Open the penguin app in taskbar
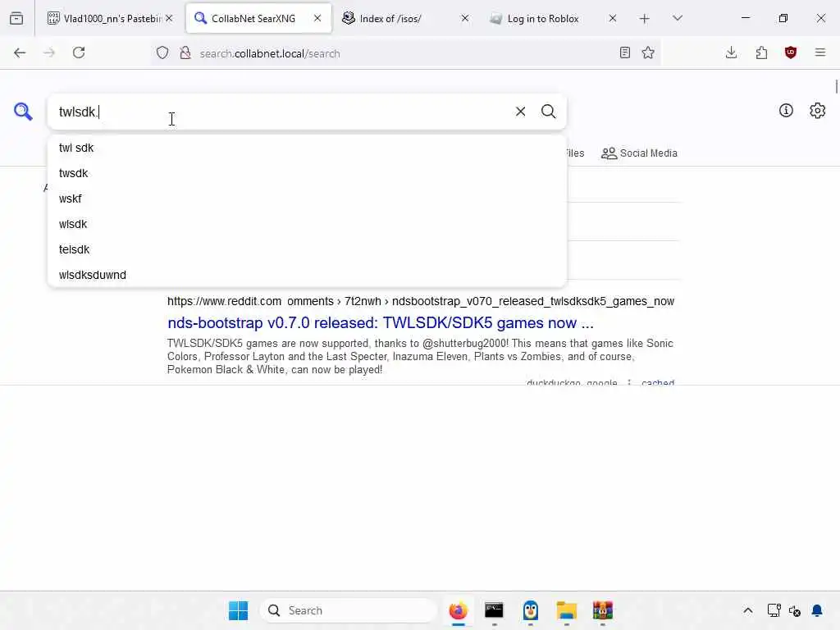The image size is (840, 630). tap(531, 610)
